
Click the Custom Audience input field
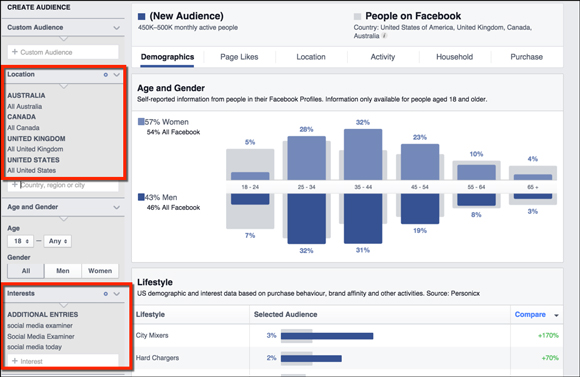coord(63,52)
